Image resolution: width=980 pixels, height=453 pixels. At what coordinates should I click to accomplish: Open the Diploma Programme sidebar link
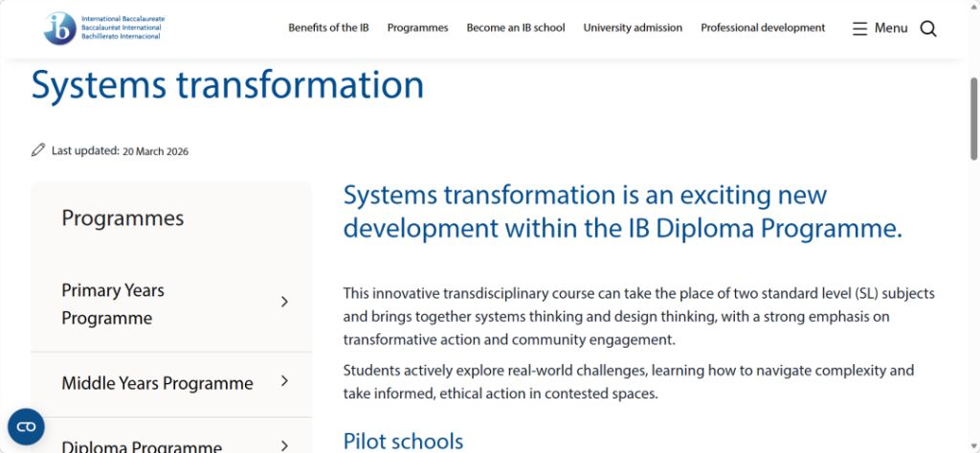[x=142, y=446]
